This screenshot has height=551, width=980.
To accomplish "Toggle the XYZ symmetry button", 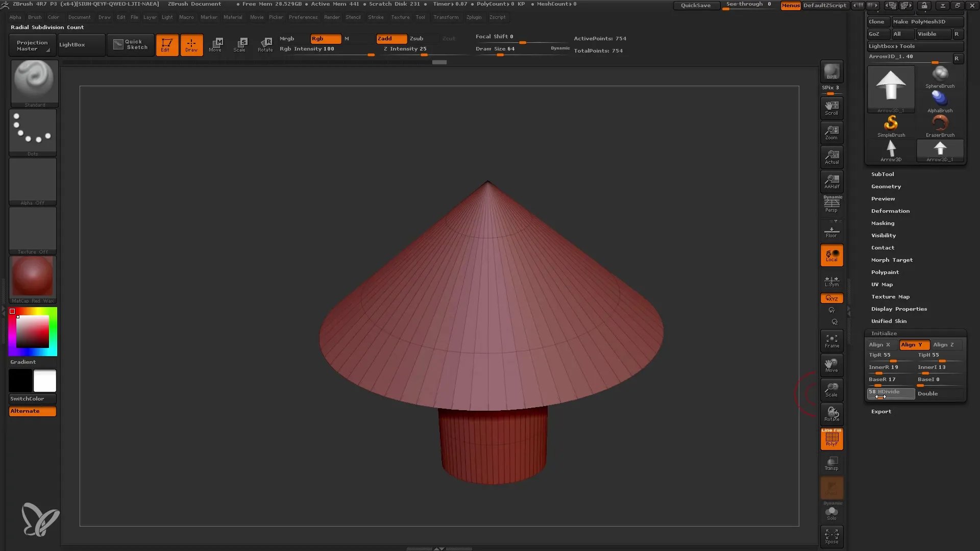I will coord(832,298).
